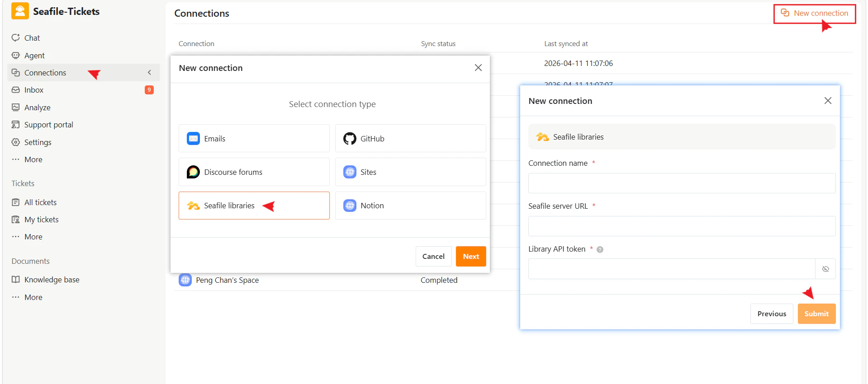The image size is (868, 384).
Task: Click the Seafile libraries header in form
Action: pos(682,137)
